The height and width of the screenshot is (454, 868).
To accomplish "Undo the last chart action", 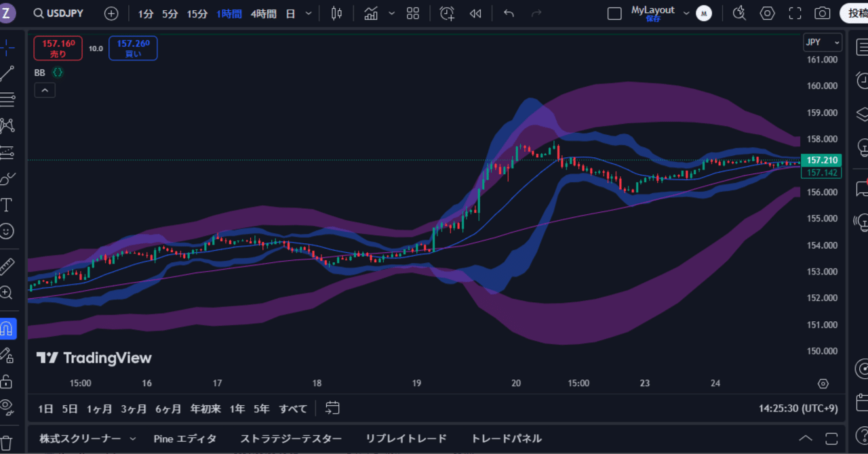I will point(509,14).
